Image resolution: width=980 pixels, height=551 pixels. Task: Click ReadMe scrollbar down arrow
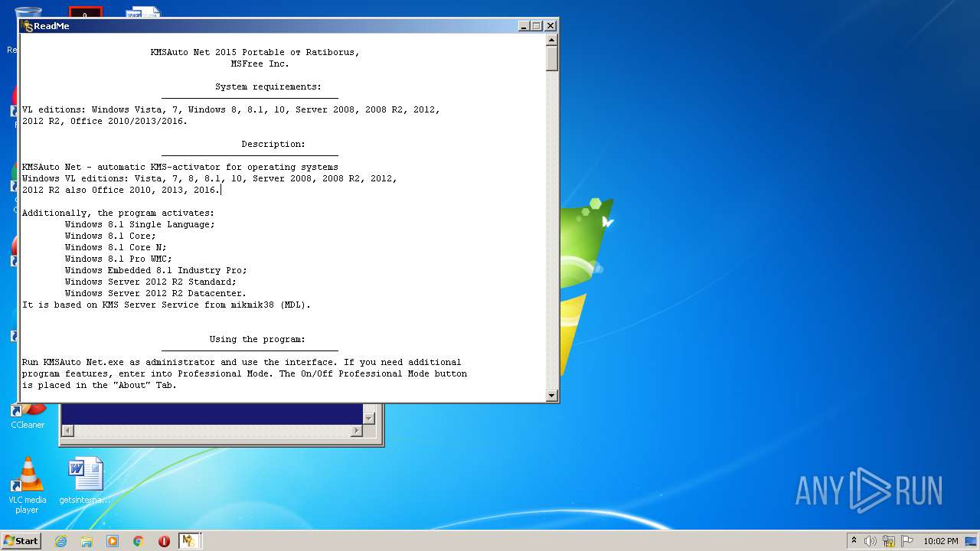pyautogui.click(x=551, y=395)
